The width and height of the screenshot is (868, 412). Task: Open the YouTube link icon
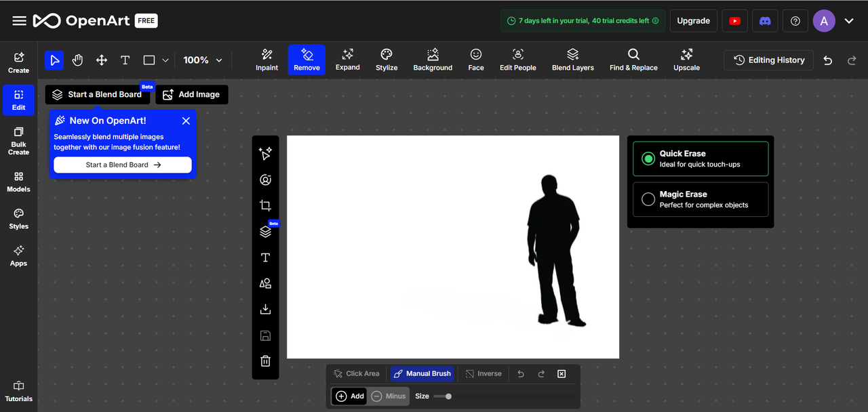pos(734,21)
